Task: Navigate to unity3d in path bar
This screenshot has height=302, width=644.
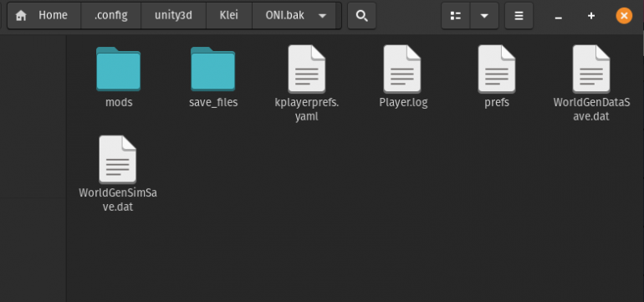Action: click(173, 16)
